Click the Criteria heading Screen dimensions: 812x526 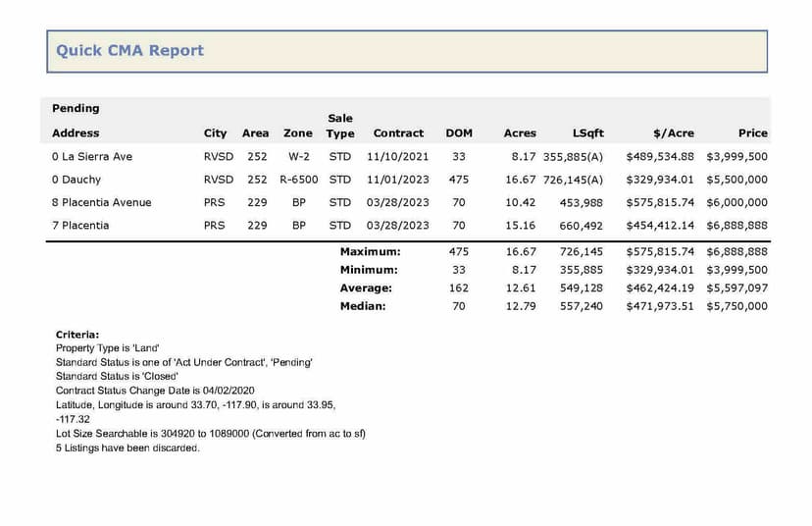tap(77, 335)
